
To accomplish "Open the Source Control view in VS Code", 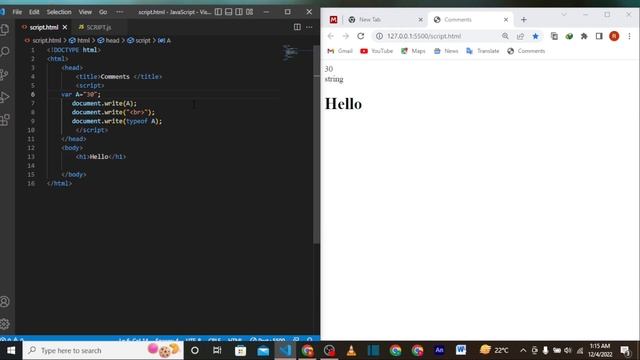I will click(x=5, y=75).
